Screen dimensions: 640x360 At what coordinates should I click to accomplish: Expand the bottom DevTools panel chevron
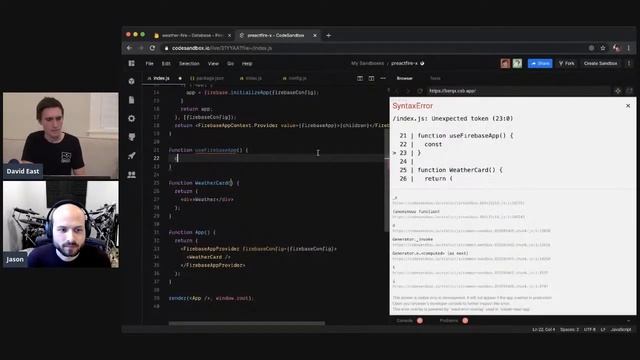(628, 321)
